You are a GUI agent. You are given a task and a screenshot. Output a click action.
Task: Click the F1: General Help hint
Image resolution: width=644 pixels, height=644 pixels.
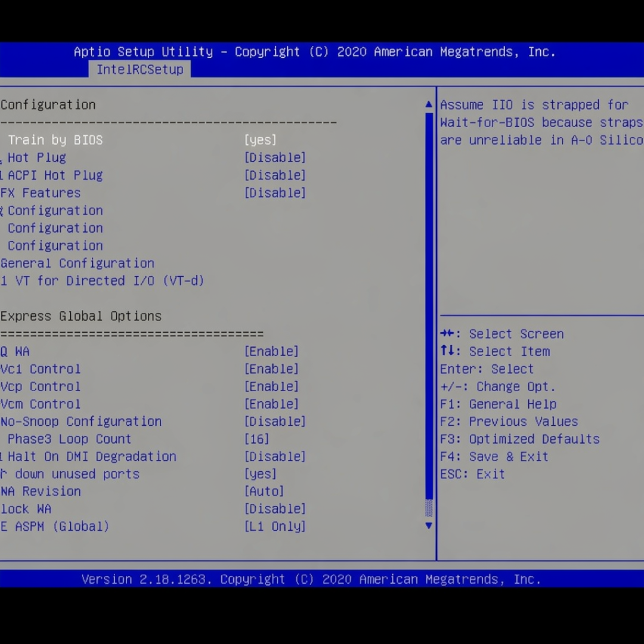[x=498, y=404]
